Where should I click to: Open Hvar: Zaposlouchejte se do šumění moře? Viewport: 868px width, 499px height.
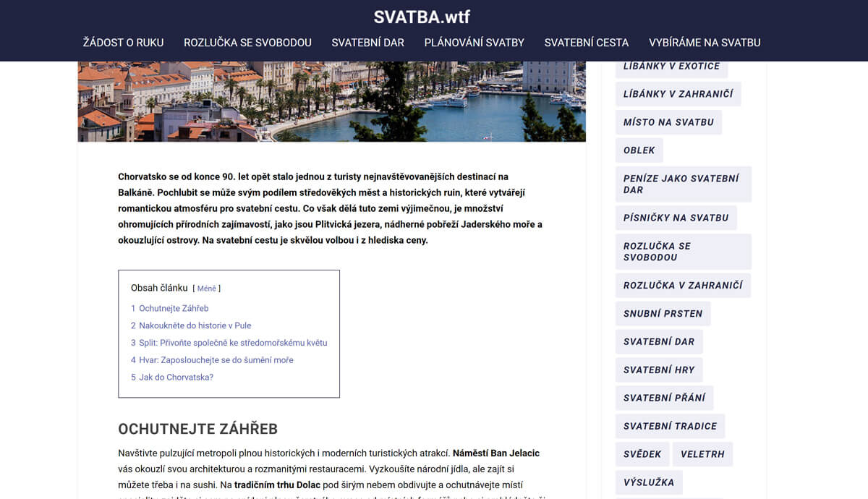click(x=216, y=360)
